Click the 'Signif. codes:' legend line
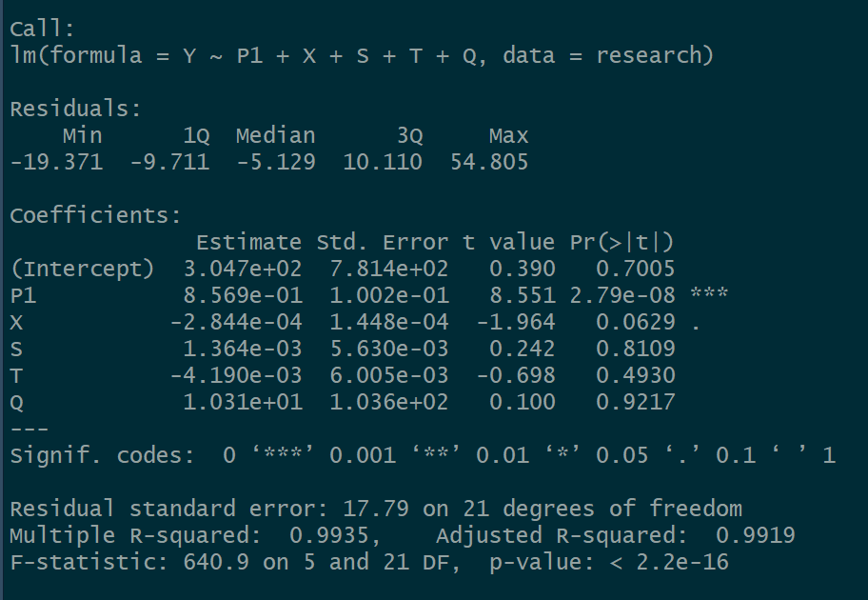 (423, 455)
